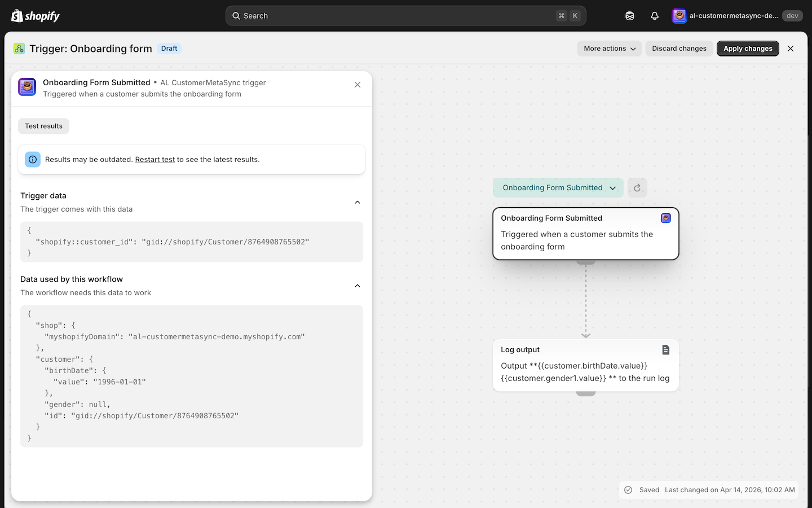The width and height of the screenshot is (812, 508).
Task: Open the al-customermetasync store account menu
Action: (736, 16)
